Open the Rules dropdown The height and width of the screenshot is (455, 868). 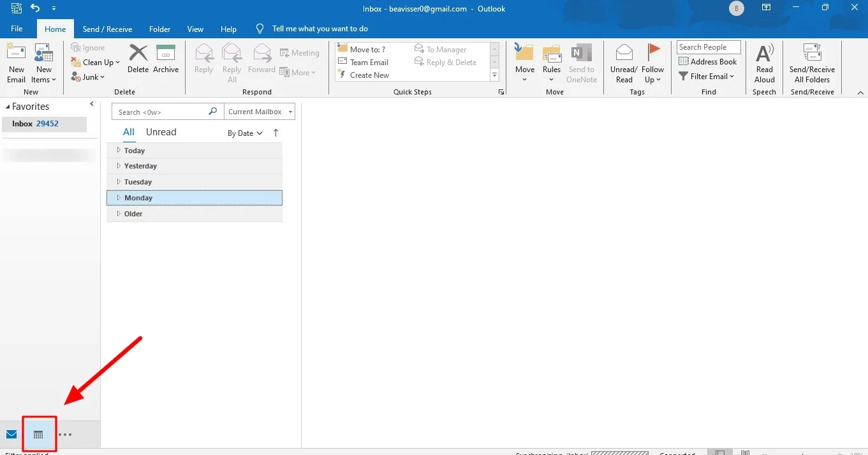(x=552, y=64)
